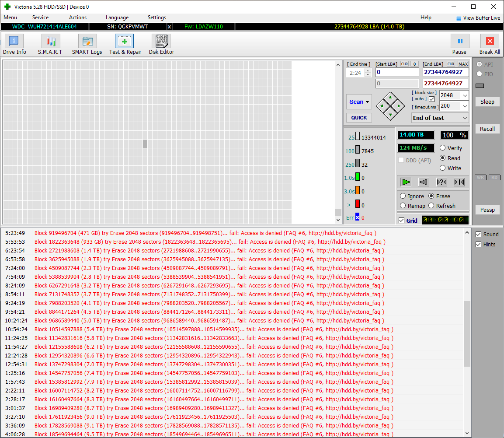Open the Disk Editor
Viewport: 504px width, 438px height.
(x=161, y=44)
